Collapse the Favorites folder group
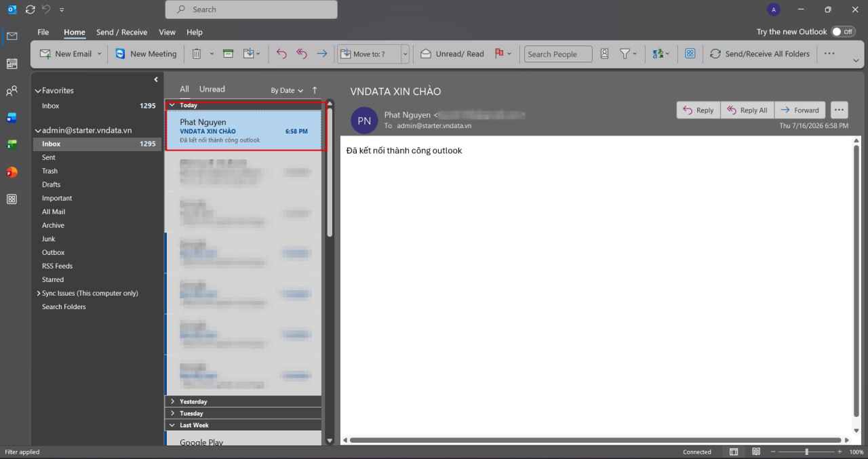868x459 pixels. [38, 91]
